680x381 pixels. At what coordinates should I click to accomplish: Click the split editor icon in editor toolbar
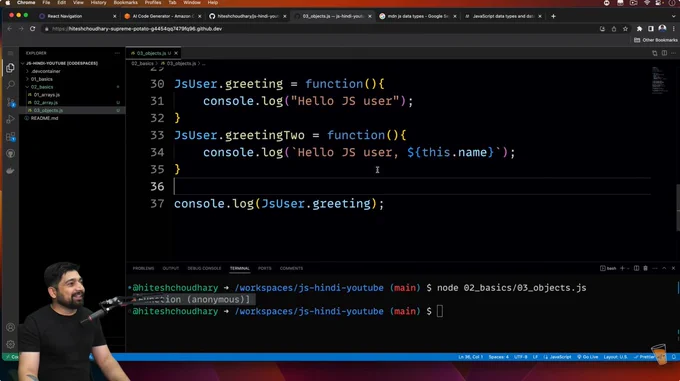coord(664,53)
